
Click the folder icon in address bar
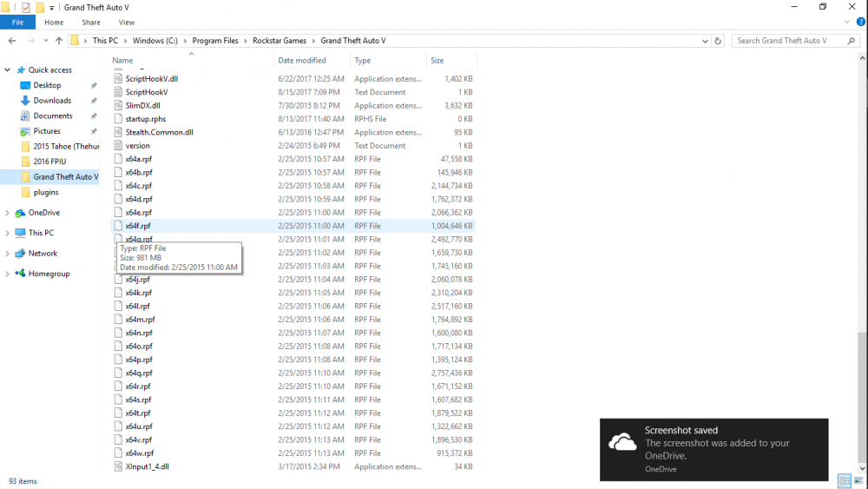point(74,41)
